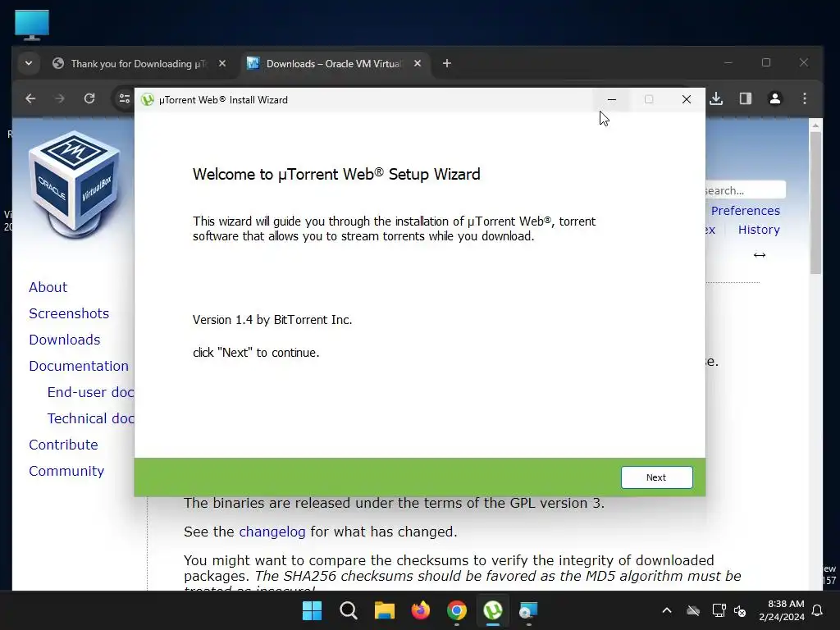
Task: Open the Screenshots link on the VirtualBox page
Action: (69, 313)
